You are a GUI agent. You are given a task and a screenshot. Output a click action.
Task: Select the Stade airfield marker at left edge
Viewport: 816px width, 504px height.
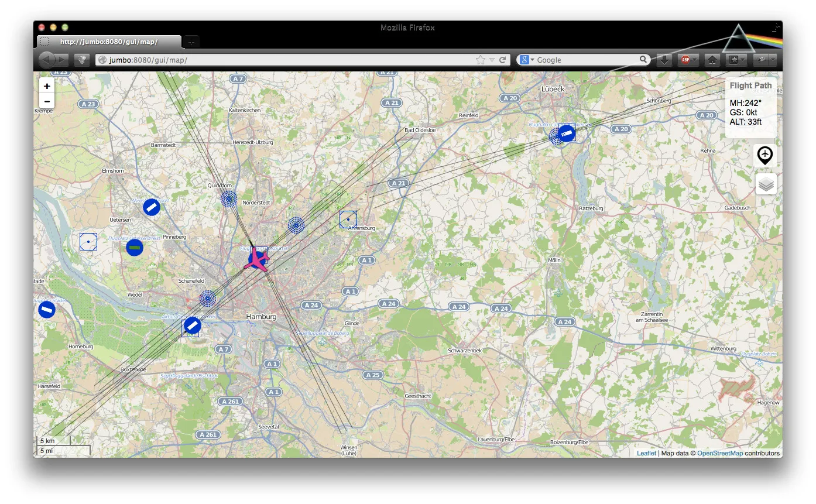[x=47, y=309]
